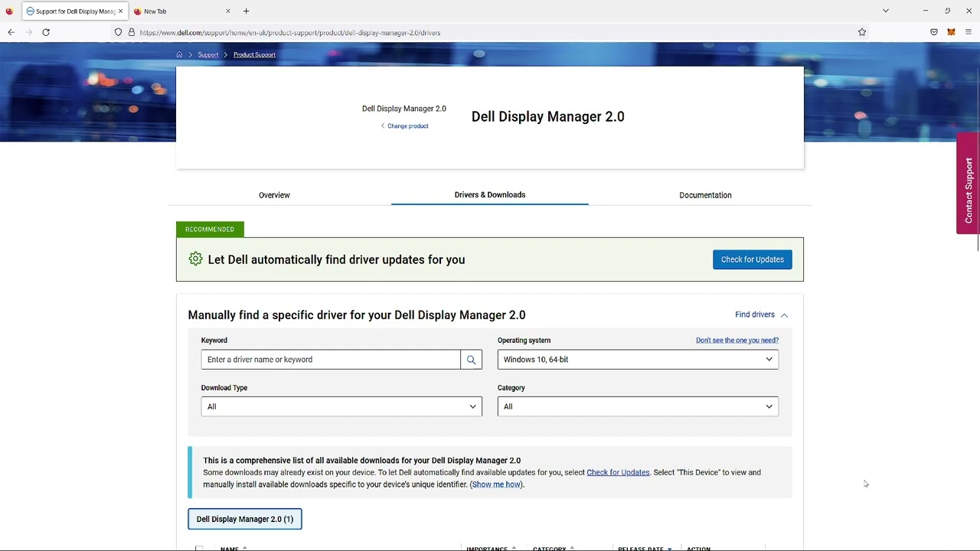
Task: Open a new browser tab with the plus icon
Action: pos(246,11)
